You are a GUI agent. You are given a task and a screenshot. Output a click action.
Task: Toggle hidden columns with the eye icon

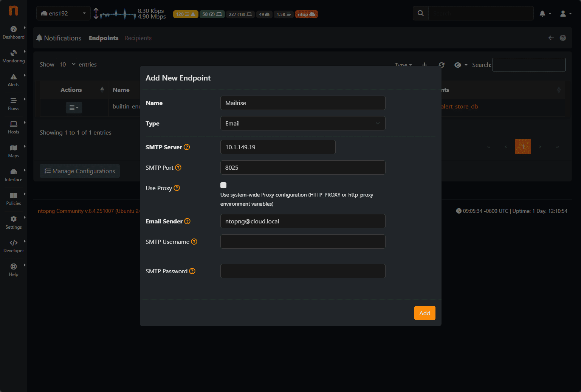coord(459,65)
